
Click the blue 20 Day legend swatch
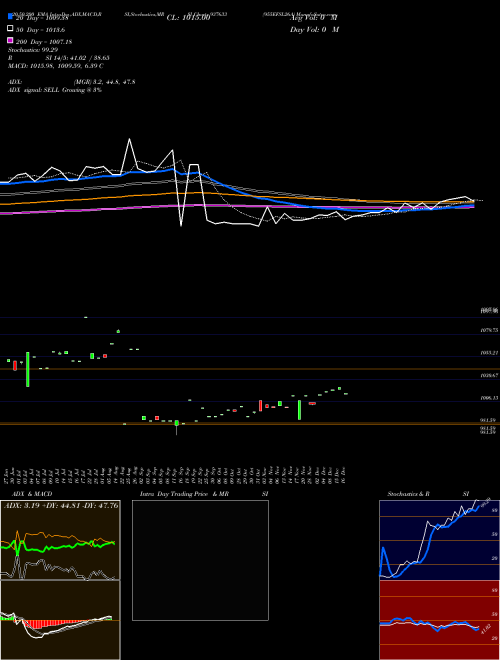pyautogui.click(x=11, y=16)
